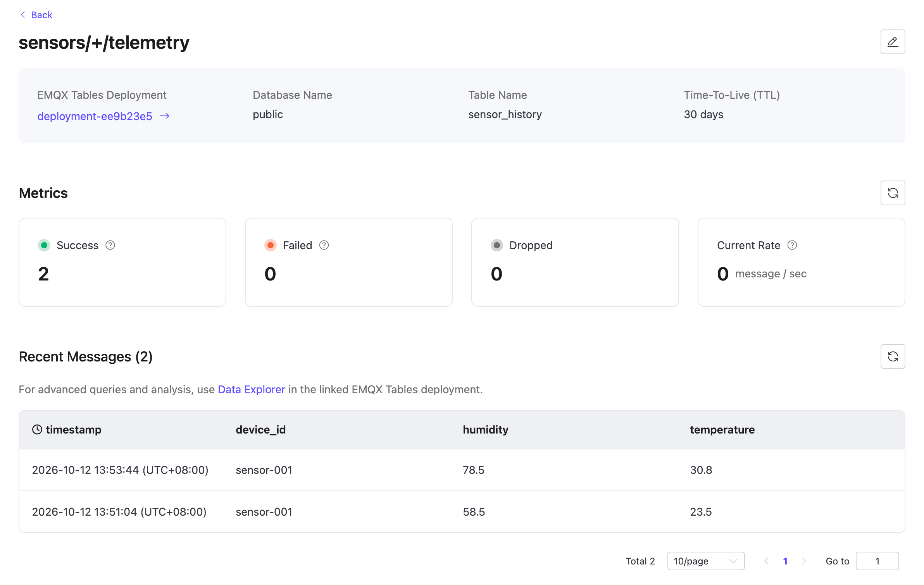Click the sensors/+/telemetry page title

coord(104,43)
